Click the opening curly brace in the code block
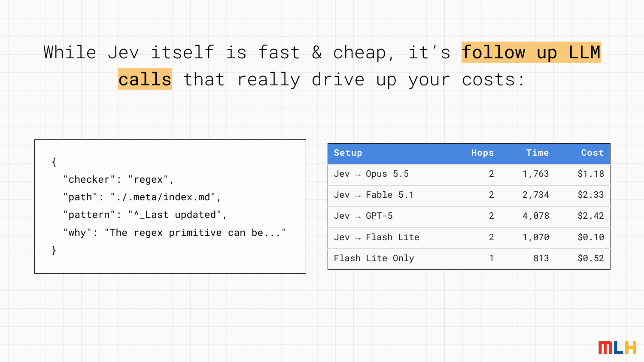The image size is (644, 362). pos(54,162)
